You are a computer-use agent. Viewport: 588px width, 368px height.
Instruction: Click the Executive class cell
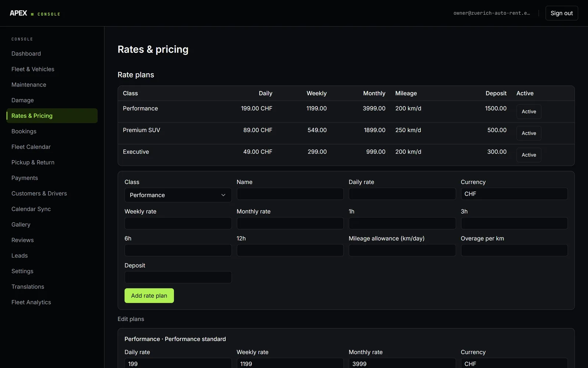click(x=136, y=152)
